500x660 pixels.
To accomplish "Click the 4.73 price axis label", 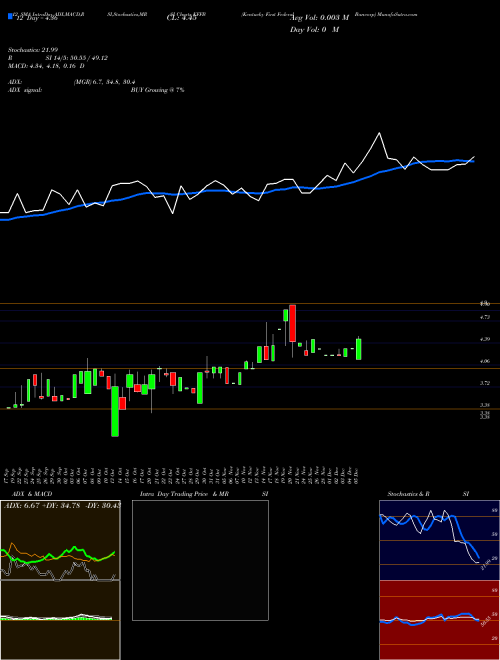I will [484, 317].
